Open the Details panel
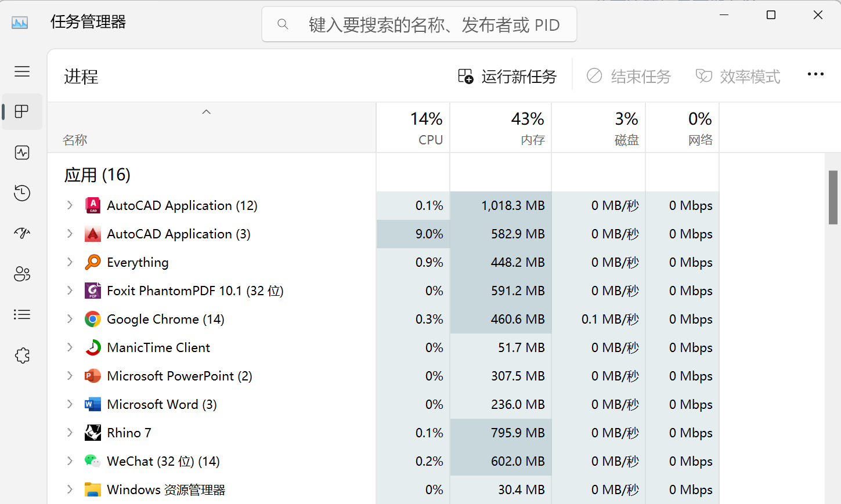The height and width of the screenshot is (504, 841). 22,314
